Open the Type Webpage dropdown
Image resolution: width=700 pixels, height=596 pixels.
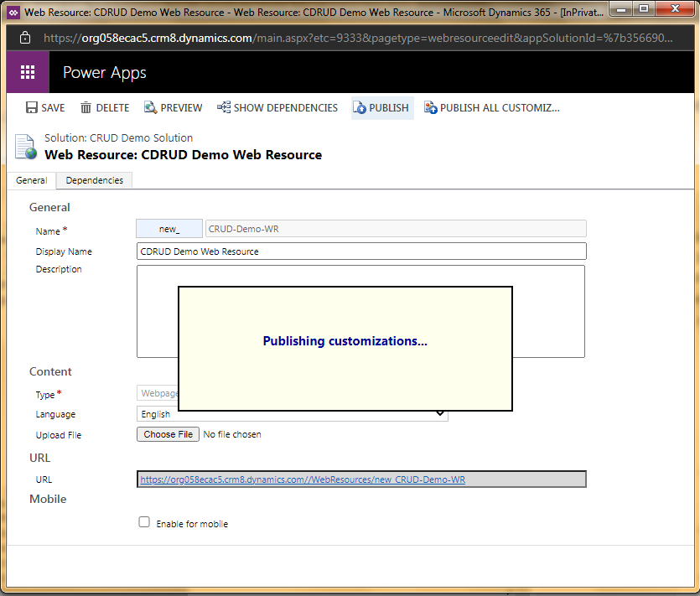[x=158, y=393]
